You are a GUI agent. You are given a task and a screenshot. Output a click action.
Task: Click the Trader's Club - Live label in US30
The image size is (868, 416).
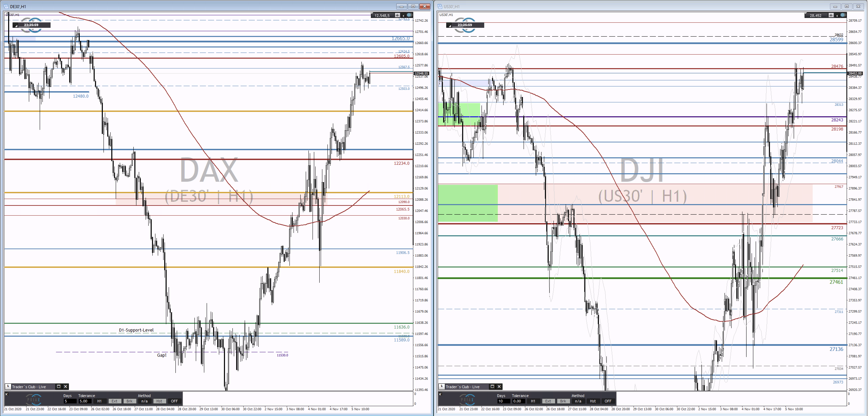pos(463,387)
